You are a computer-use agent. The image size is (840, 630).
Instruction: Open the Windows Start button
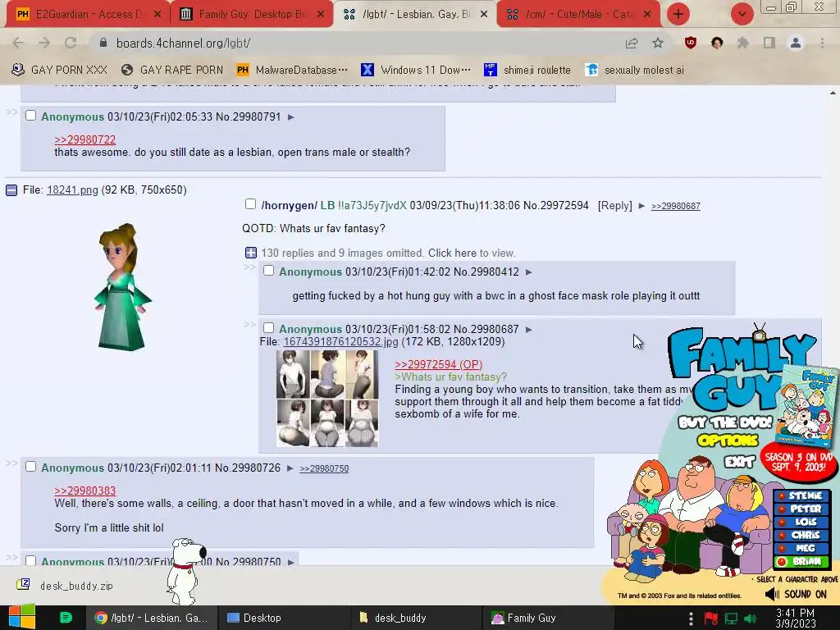tap(22, 617)
